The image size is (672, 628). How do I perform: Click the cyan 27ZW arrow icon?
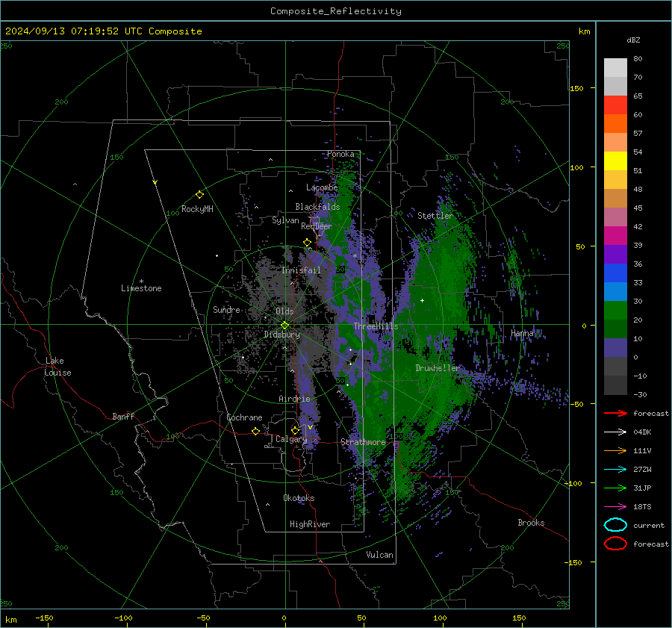click(x=615, y=470)
